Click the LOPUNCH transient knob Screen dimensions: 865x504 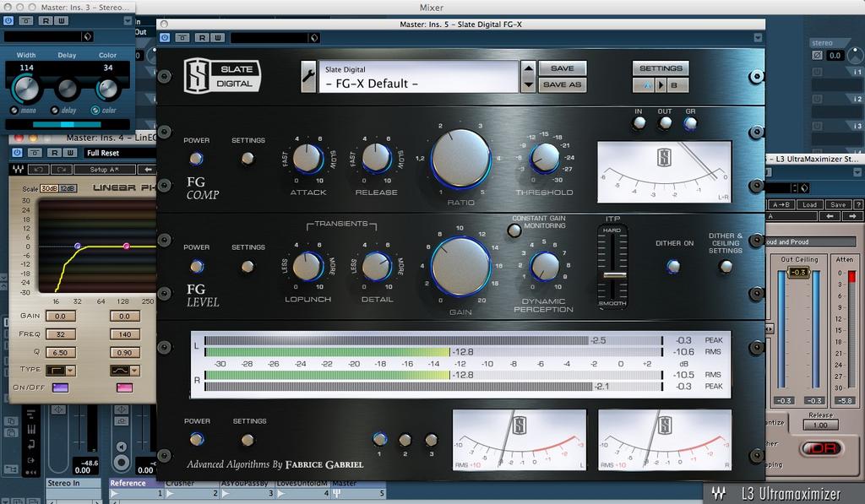(307, 266)
